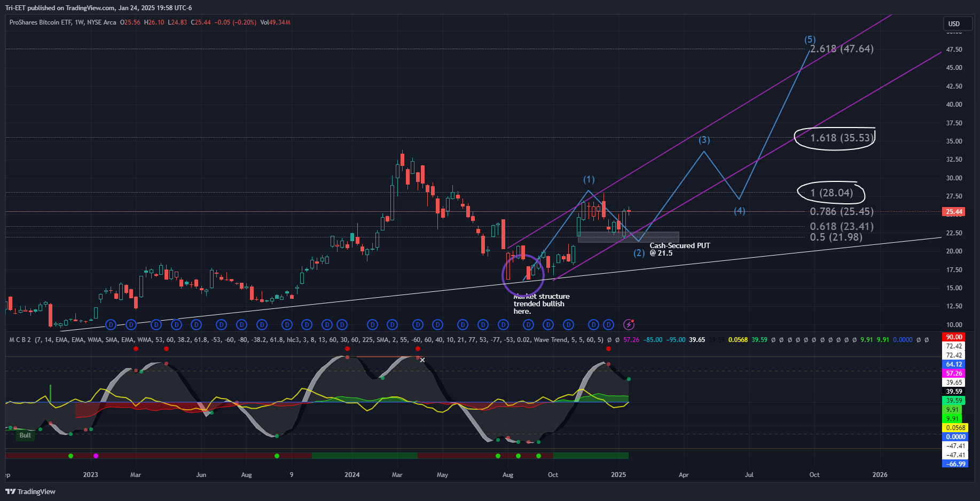Click Wave Trend in the indicator legend

click(551, 340)
